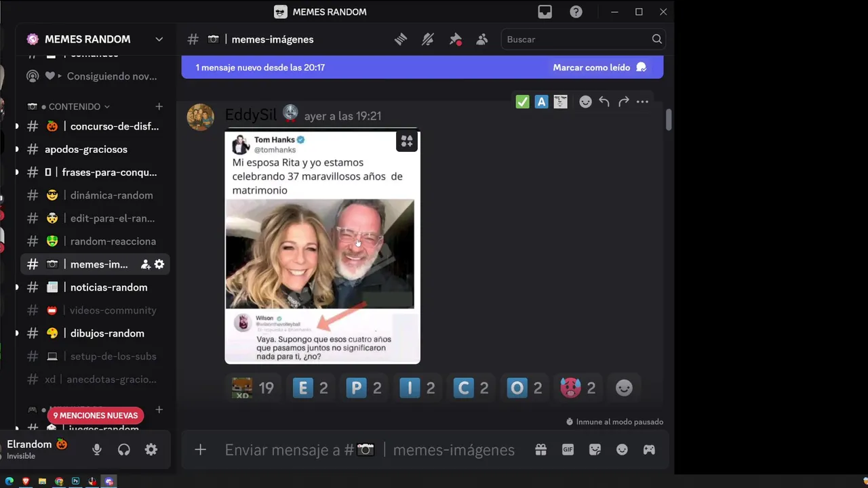Open pinned messages pin icon

[455, 39]
